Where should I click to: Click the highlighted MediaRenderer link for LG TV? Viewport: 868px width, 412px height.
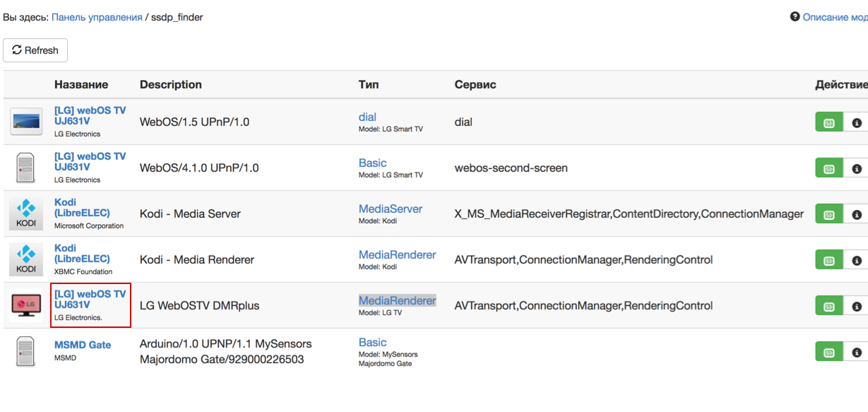(397, 300)
